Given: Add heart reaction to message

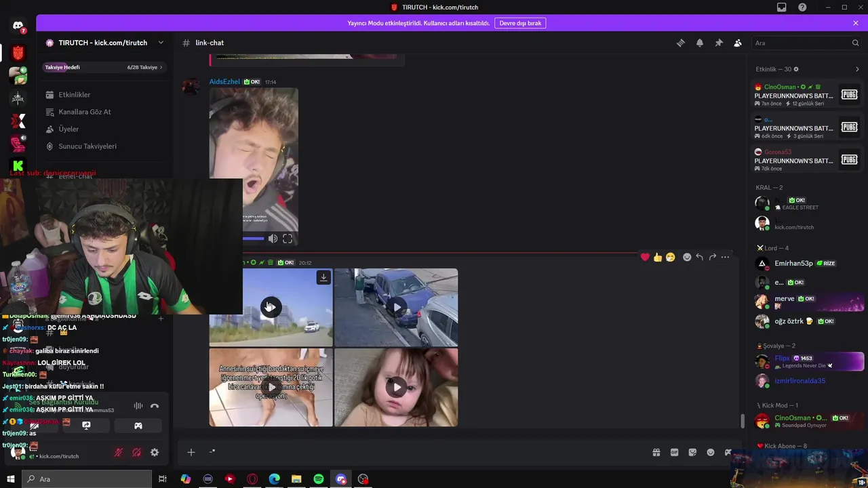Looking at the screenshot, I should [645, 257].
